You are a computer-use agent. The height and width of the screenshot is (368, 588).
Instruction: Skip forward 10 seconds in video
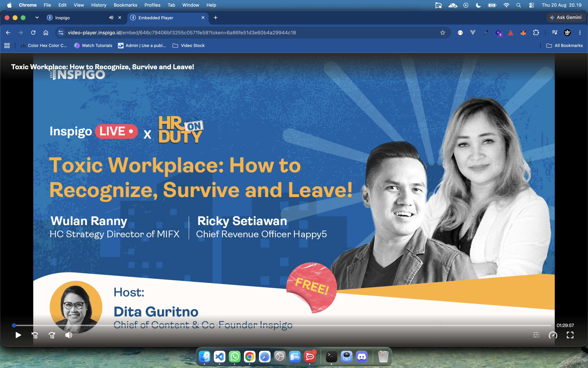[52, 335]
